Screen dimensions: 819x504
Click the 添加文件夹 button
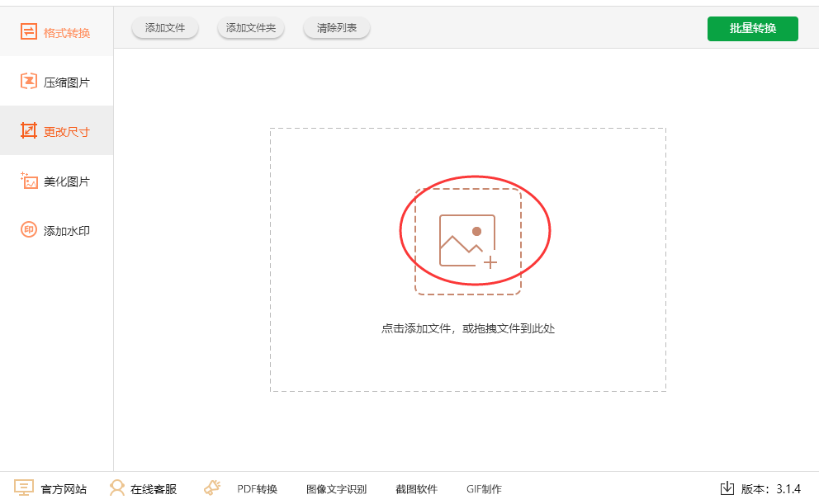[251, 28]
